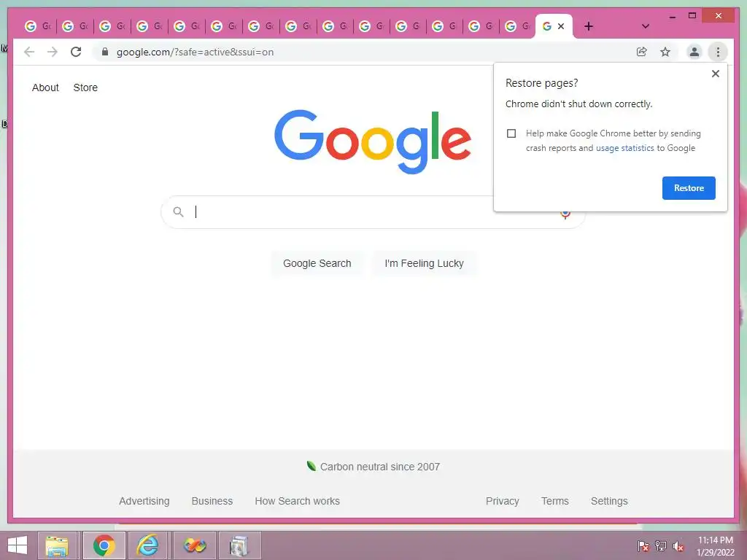Screen dimensions: 747x560
Task: Switch to the fourth Google tab
Action: pos(150,26)
